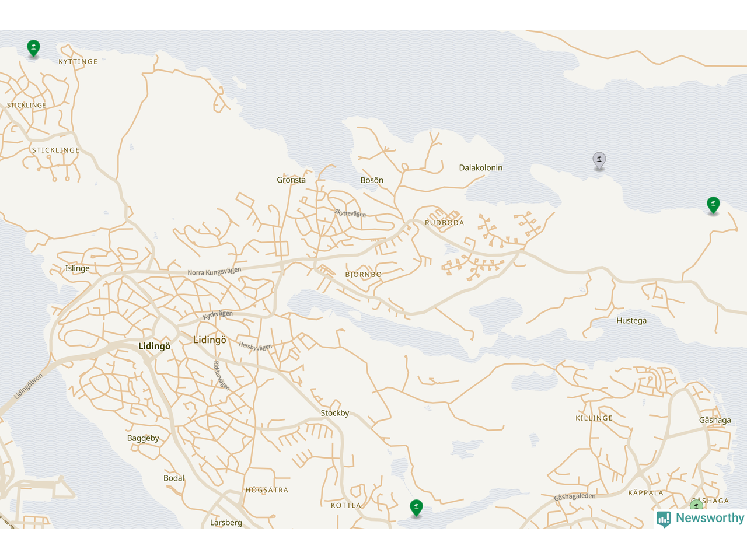Viewport: 747px width, 560px height.
Task: Click the Bosön place label
Action: coord(372,180)
